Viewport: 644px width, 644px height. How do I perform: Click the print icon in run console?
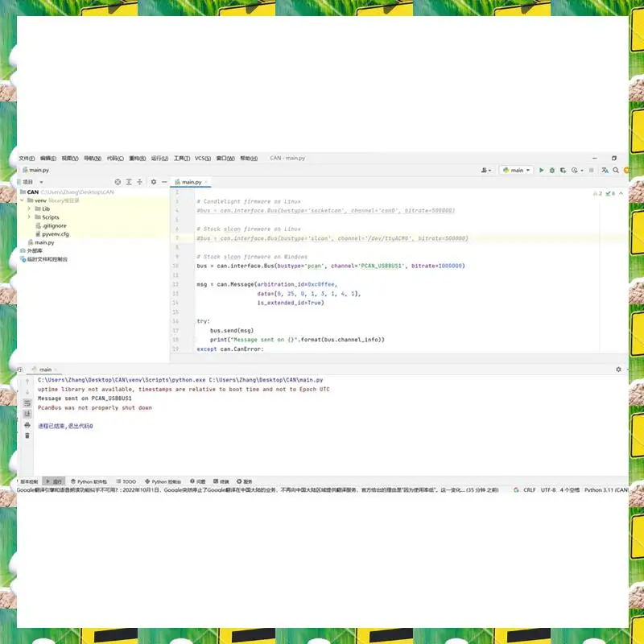pos(27,425)
